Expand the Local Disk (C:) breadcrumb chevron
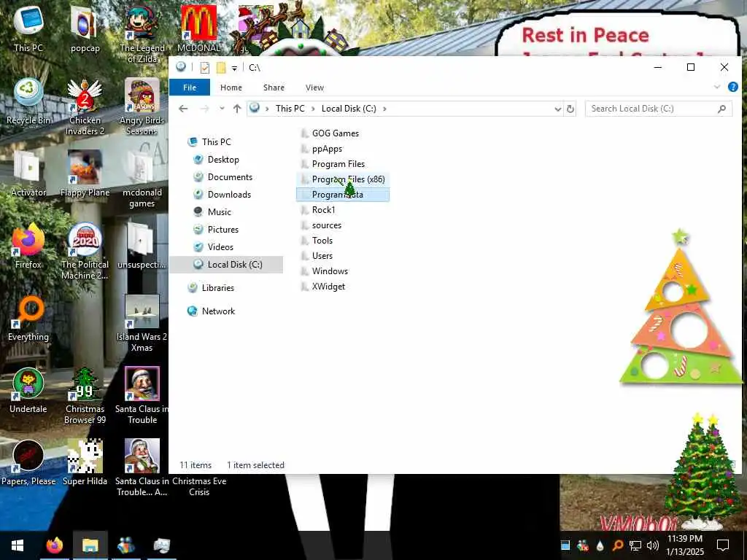The image size is (747, 560). click(x=384, y=109)
